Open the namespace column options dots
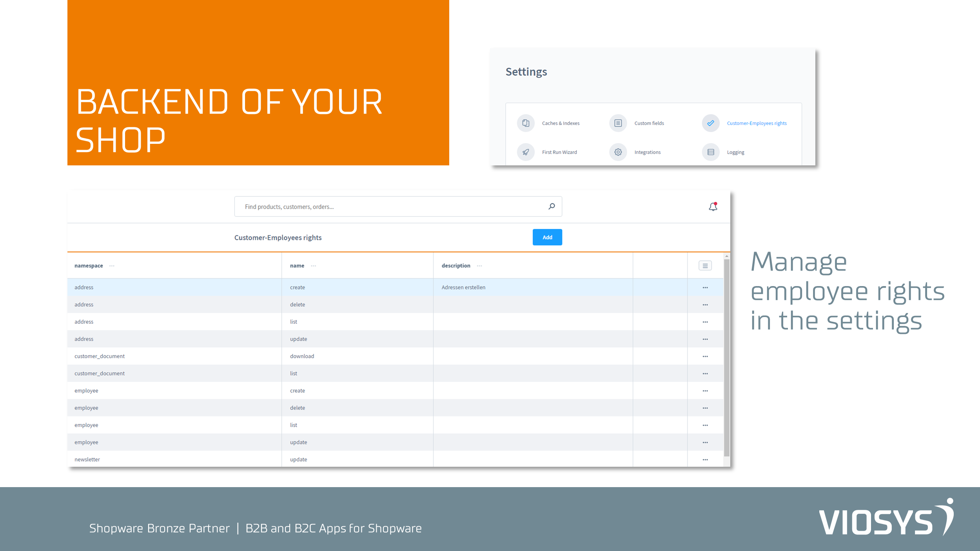Screen dimensions: 980x551 point(112,266)
